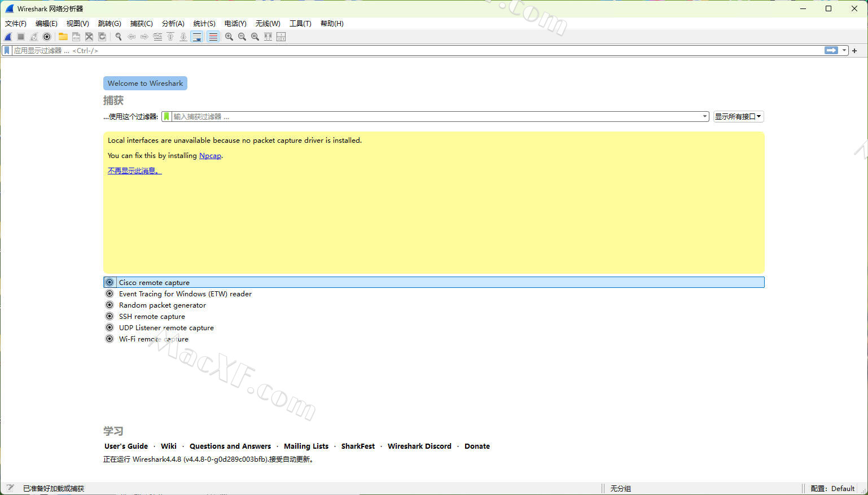Screen dimensions: 868x495
Task: Open the 统计(S) menu
Action: (204, 23)
